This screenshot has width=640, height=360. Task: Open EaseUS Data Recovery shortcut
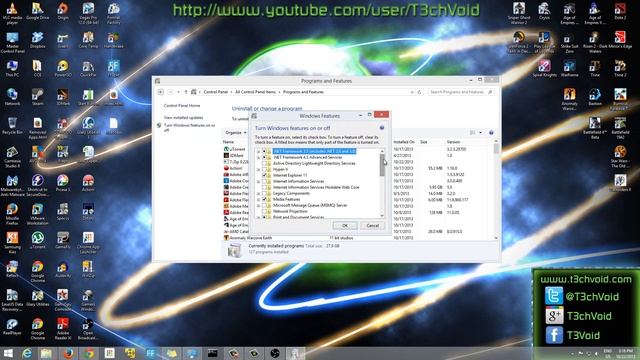pyautogui.click(x=12, y=300)
